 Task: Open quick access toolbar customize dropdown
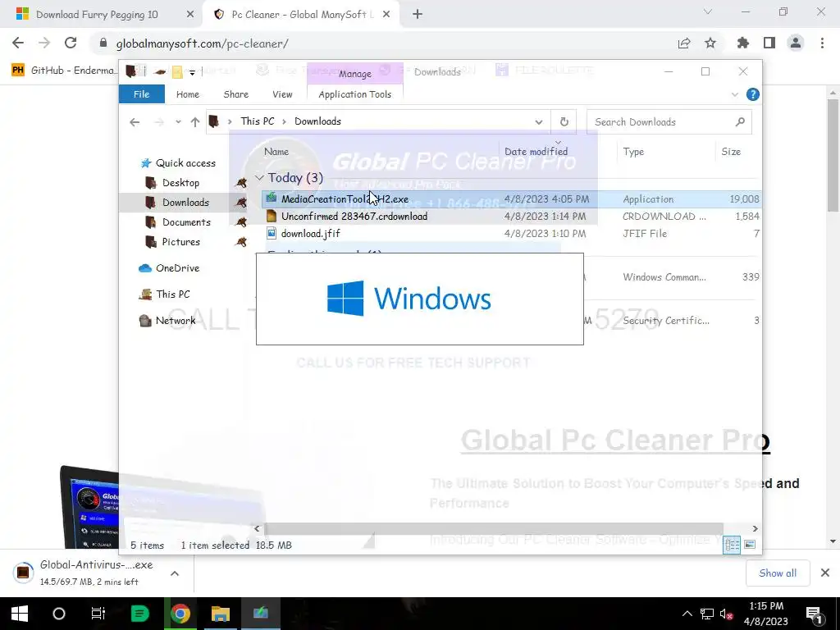point(192,72)
